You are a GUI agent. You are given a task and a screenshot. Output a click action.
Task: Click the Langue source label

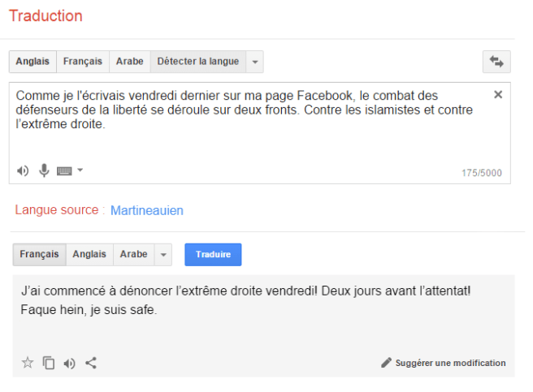pos(57,210)
